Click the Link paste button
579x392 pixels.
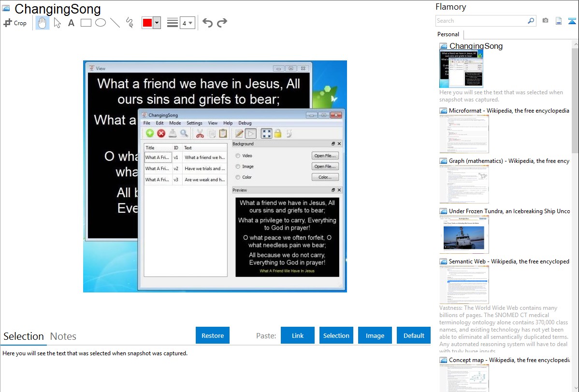(297, 335)
